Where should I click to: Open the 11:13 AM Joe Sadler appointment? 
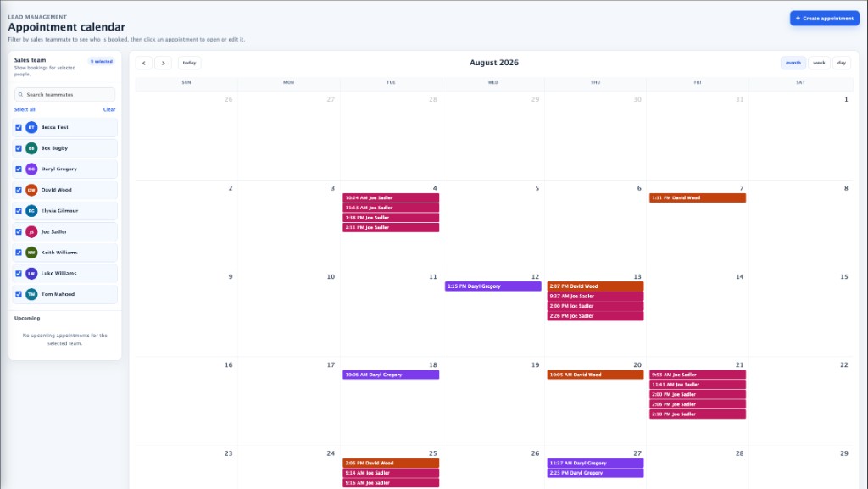coord(391,208)
